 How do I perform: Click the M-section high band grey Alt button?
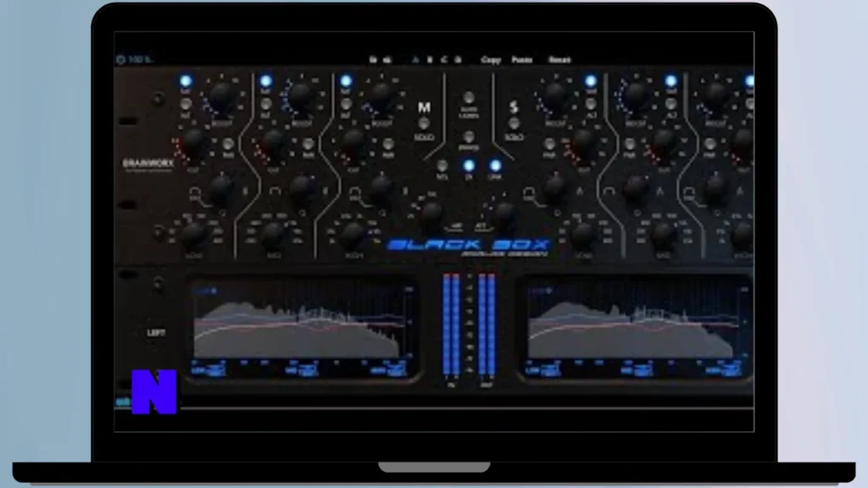pos(347,103)
